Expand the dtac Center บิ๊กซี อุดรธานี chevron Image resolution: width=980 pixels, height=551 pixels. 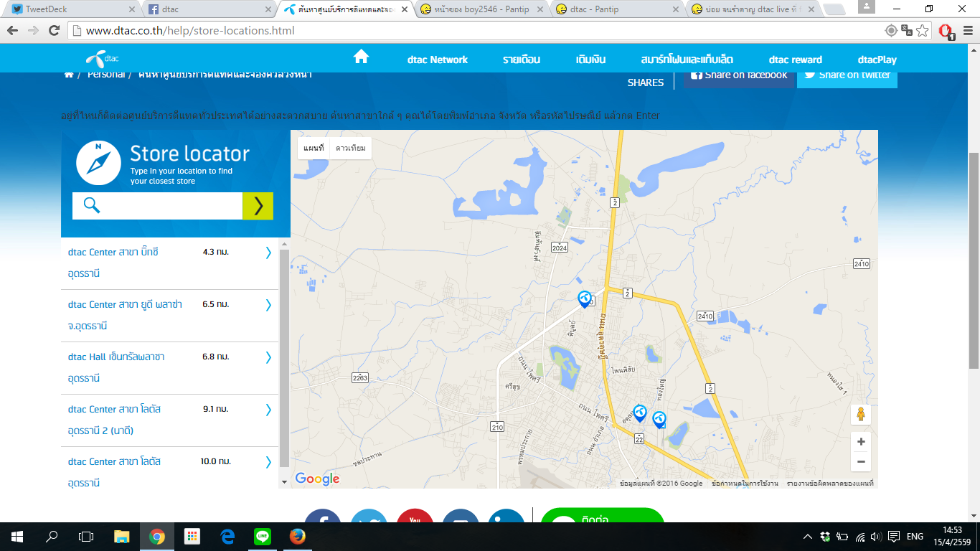[268, 253]
